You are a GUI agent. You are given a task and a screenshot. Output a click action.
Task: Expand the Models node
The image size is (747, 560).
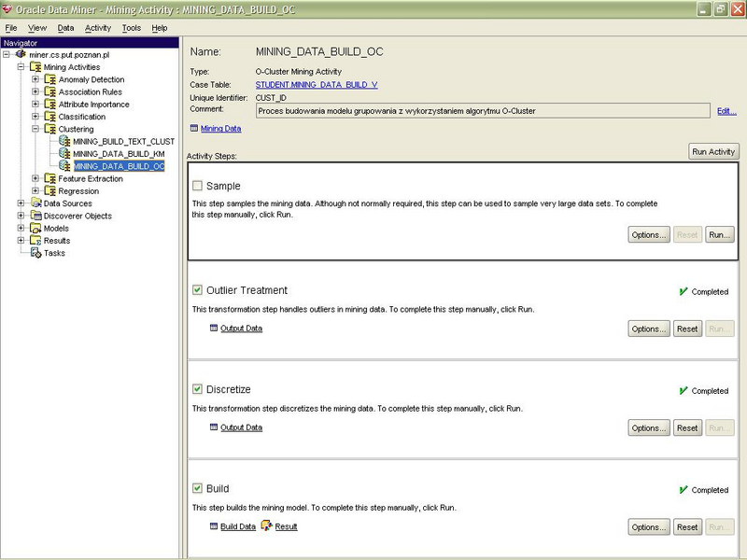click(x=21, y=228)
